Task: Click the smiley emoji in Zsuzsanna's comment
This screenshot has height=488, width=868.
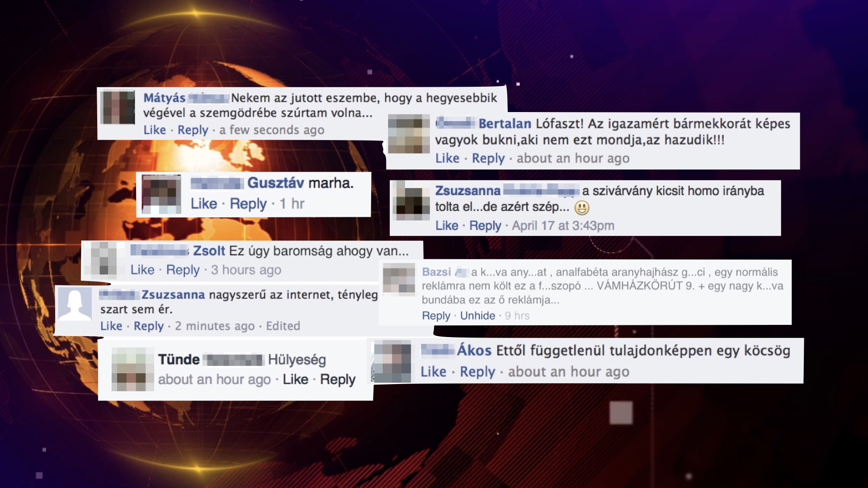Action: click(582, 207)
